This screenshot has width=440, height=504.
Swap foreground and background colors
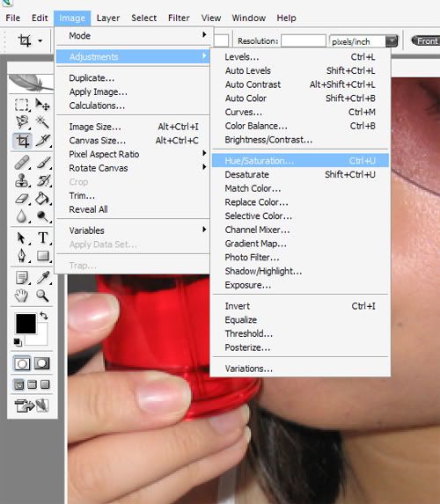[44, 316]
